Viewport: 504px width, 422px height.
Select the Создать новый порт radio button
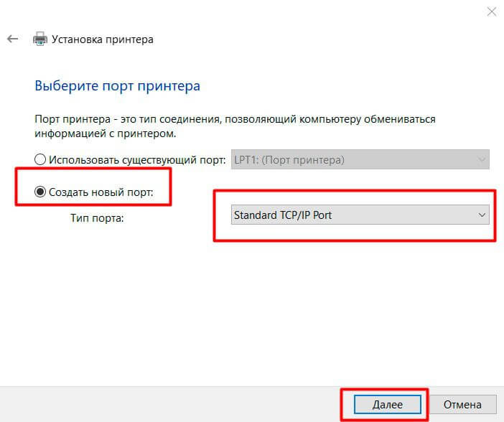coord(40,192)
